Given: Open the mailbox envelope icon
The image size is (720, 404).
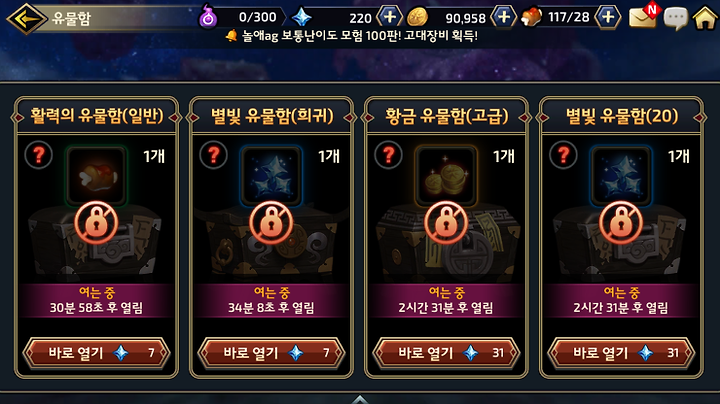Looking at the screenshot, I should click(644, 17).
